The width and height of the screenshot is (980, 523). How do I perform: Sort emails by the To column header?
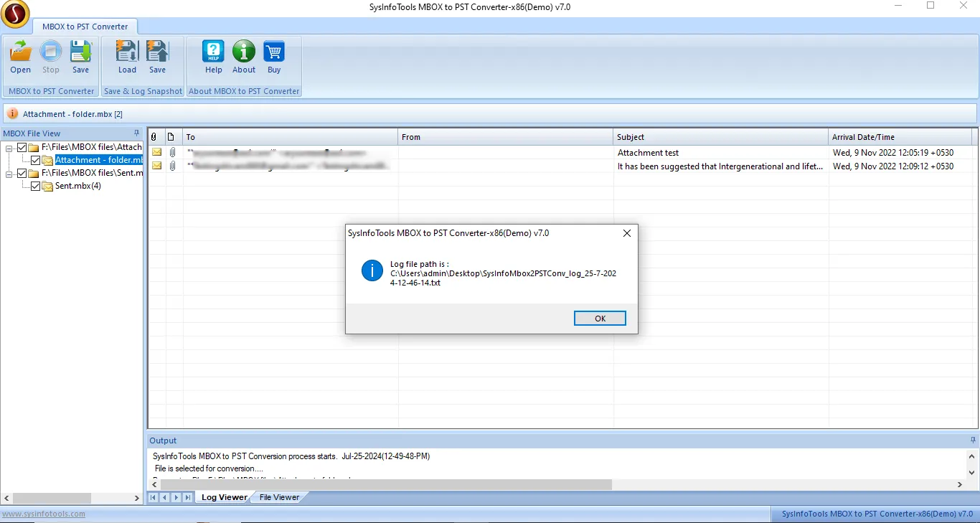click(x=291, y=137)
